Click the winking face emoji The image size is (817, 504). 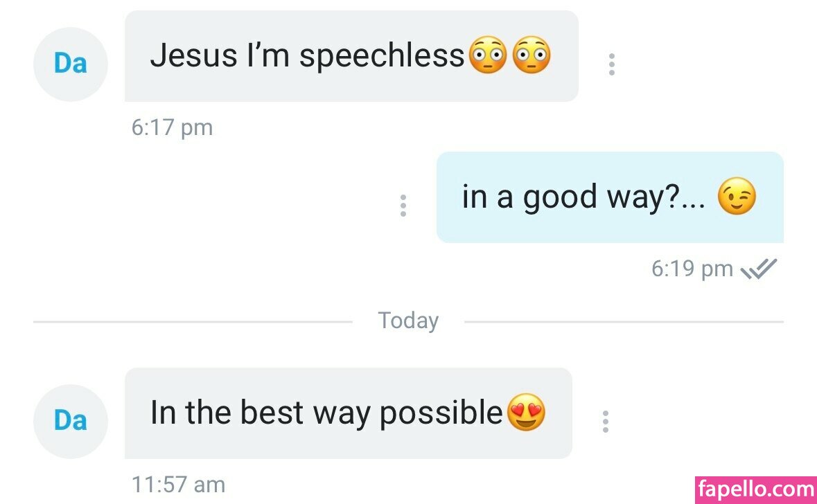[736, 197]
